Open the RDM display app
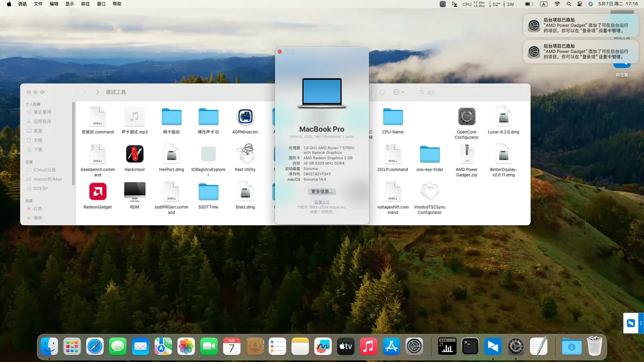 [x=135, y=192]
